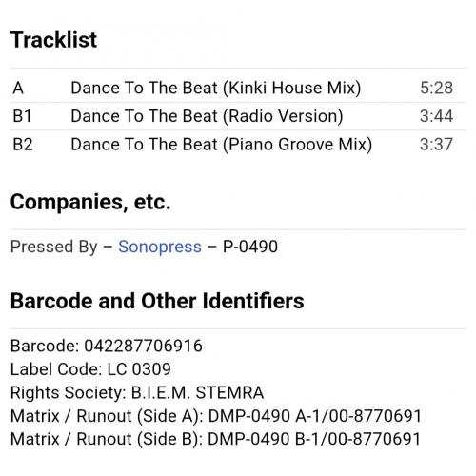This screenshot has height=476, width=476.
Task: Click the track position label B2
Action: [x=23, y=145]
